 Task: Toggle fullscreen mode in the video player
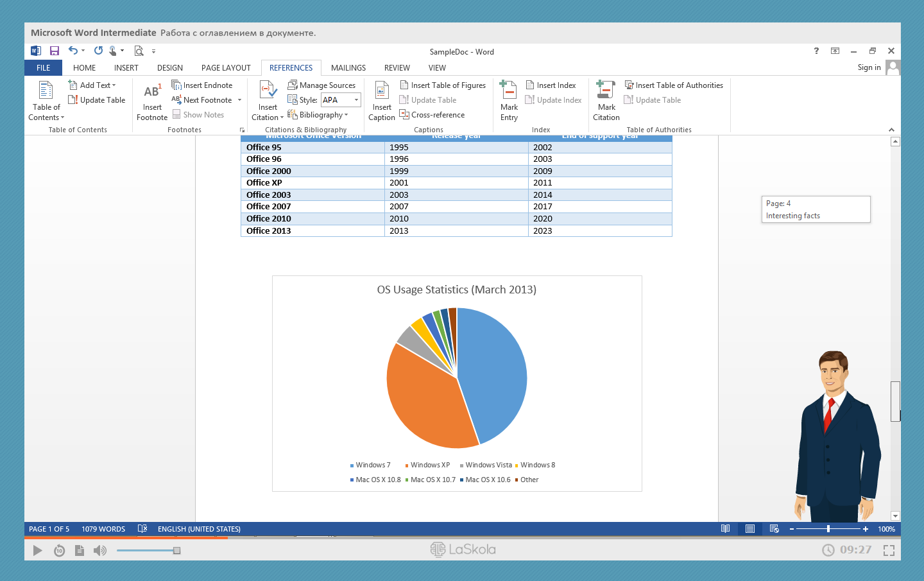pyautogui.click(x=889, y=550)
